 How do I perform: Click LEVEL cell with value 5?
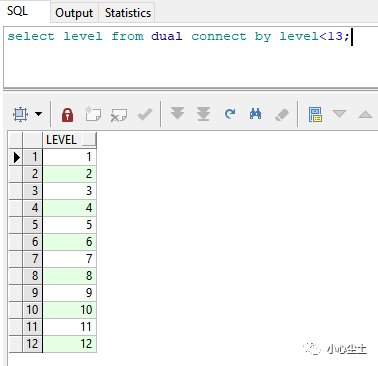70,225
